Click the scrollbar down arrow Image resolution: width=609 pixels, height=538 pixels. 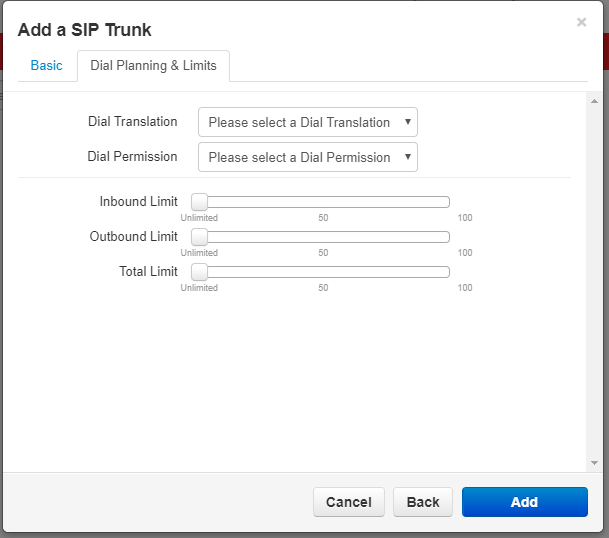coord(594,463)
